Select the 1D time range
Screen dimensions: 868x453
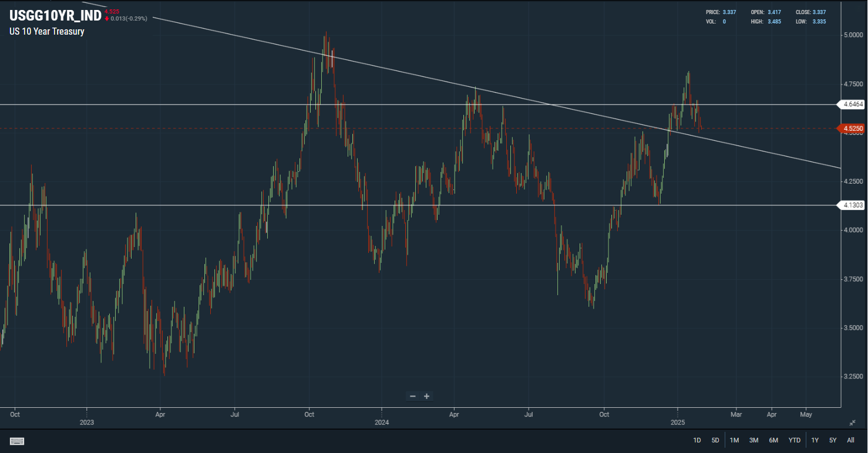point(697,440)
